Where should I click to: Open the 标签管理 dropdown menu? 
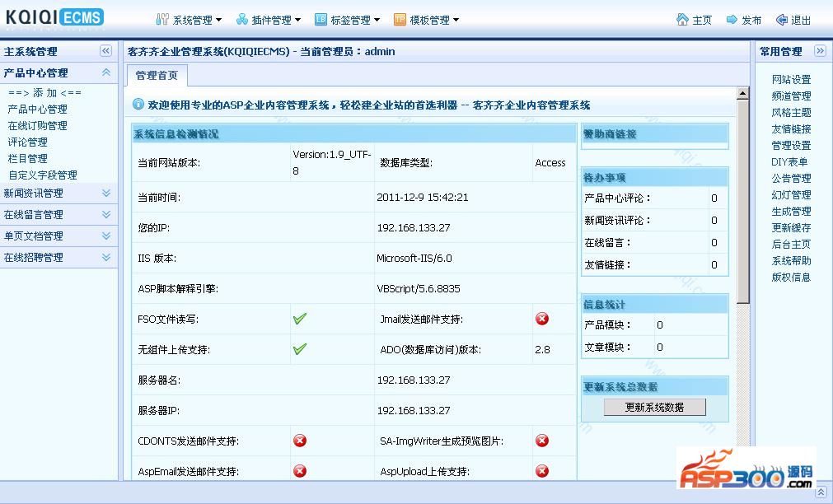pyautogui.click(x=348, y=20)
